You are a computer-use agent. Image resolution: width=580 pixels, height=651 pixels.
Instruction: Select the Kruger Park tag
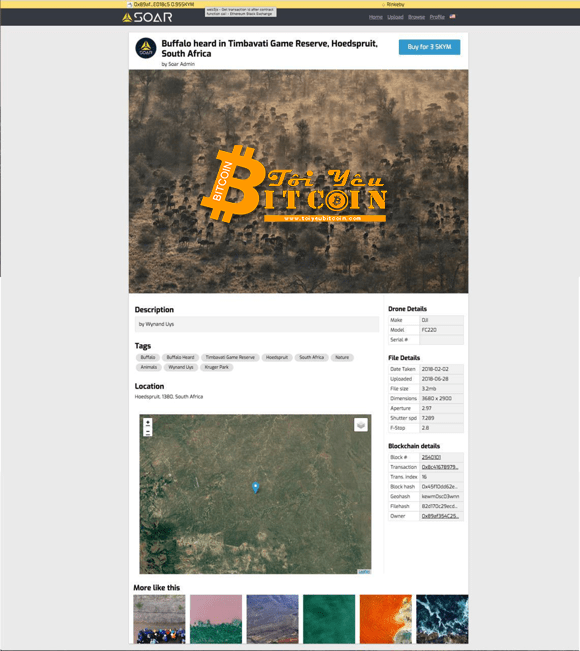[x=217, y=367]
